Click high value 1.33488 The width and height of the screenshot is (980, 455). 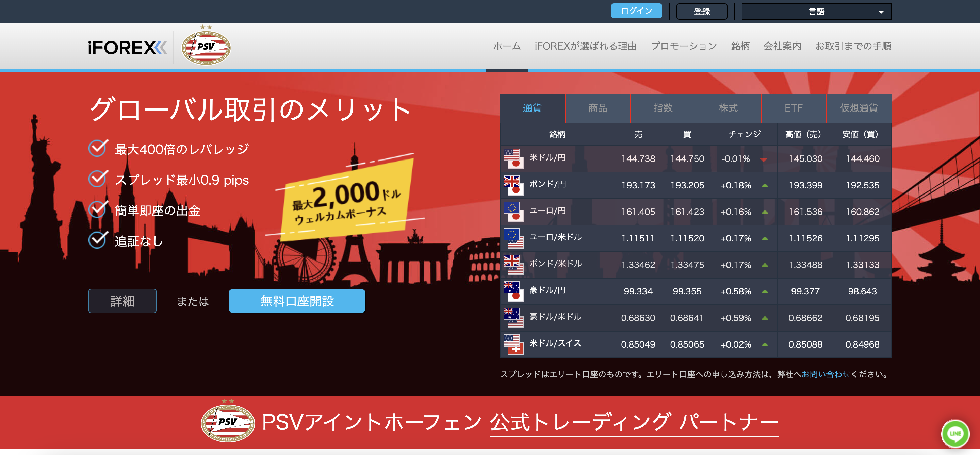[x=805, y=265]
